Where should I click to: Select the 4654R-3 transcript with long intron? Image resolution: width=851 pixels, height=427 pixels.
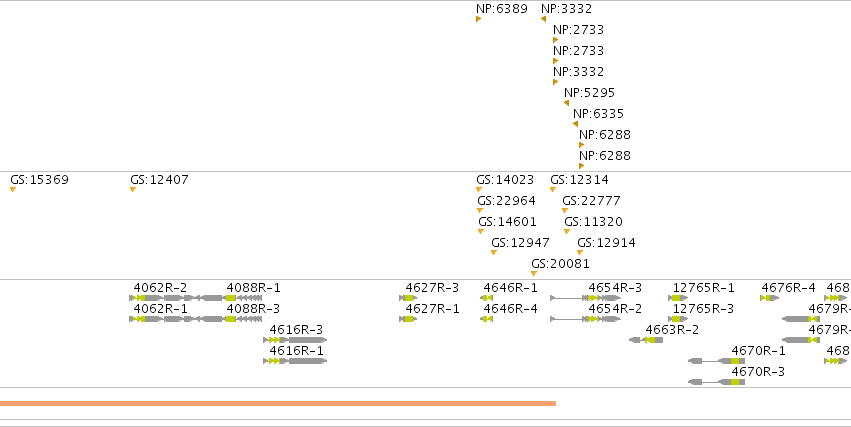tap(586, 298)
